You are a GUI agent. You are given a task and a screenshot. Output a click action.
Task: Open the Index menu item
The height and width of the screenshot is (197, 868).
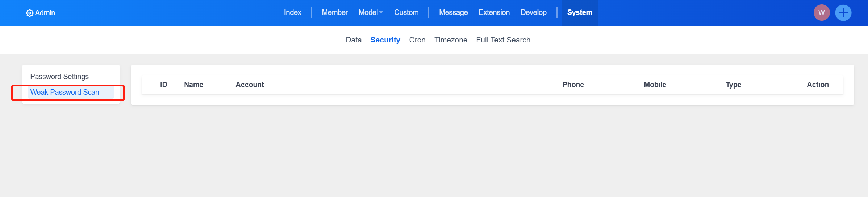pyautogui.click(x=292, y=13)
